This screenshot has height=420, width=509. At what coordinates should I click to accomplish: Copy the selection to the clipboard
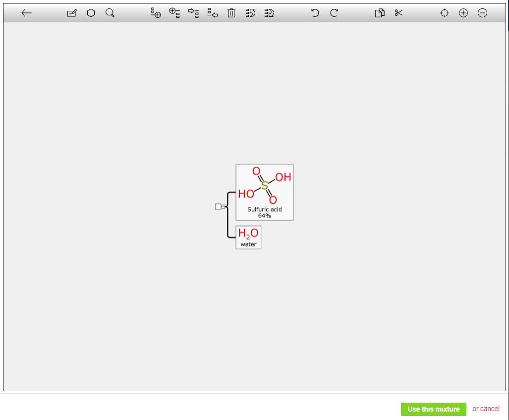(x=380, y=13)
